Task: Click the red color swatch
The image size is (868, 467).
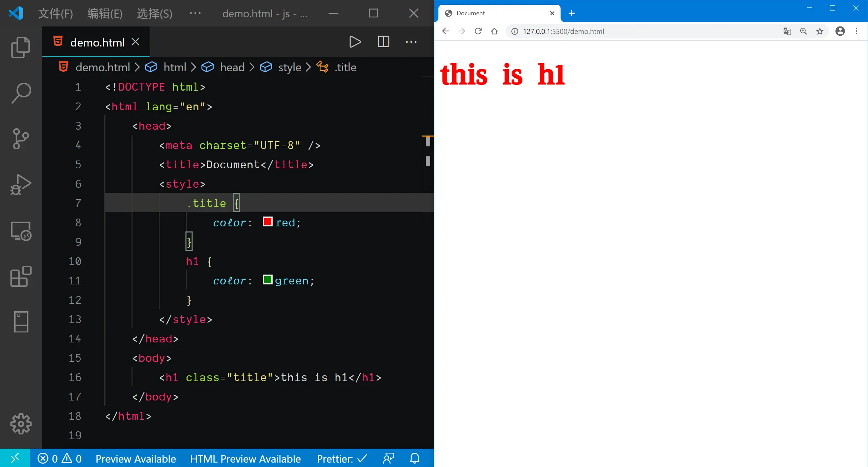Action: pos(268,222)
